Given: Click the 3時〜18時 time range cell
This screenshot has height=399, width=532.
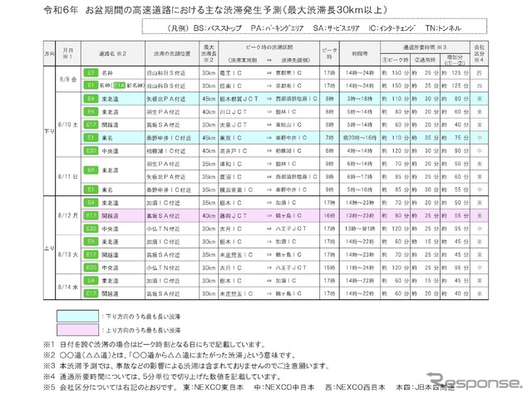Looking at the screenshot, I should click(360, 99).
